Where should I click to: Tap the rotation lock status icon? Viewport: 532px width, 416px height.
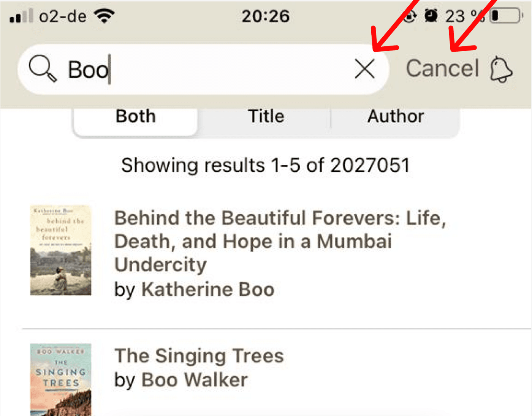pyautogui.click(x=409, y=16)
